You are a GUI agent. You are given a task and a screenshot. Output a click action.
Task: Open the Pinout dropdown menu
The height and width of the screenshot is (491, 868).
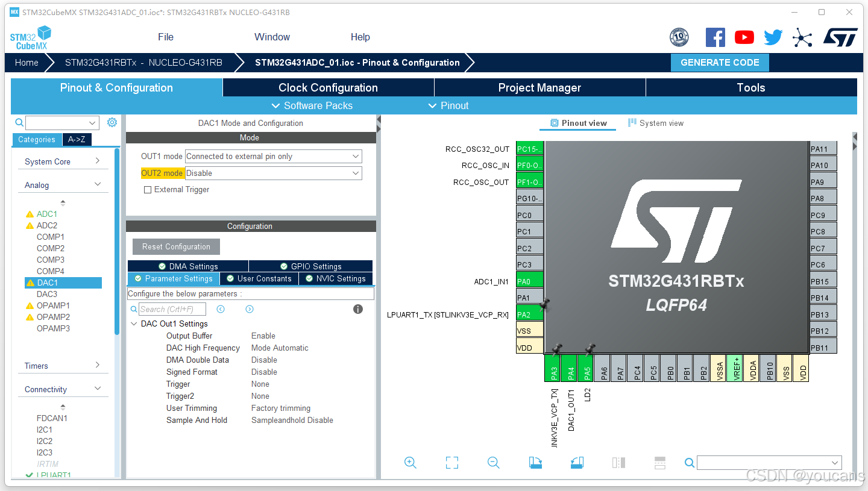coord(448,105)
